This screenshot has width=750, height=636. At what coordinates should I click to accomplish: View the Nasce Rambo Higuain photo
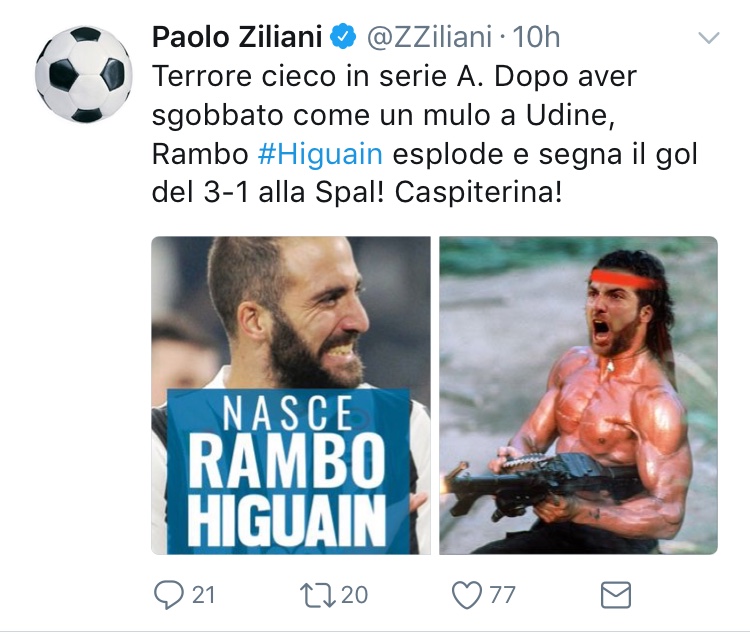[x=291, y=395]
